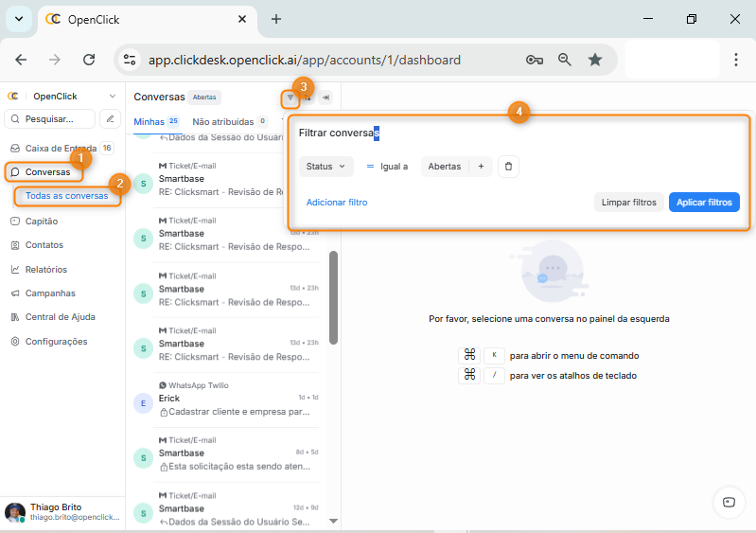Viewport: 756px width, 533px height.
Task: Open Central de Ajuda in sidebar
Action: click(x=60, y=317)
